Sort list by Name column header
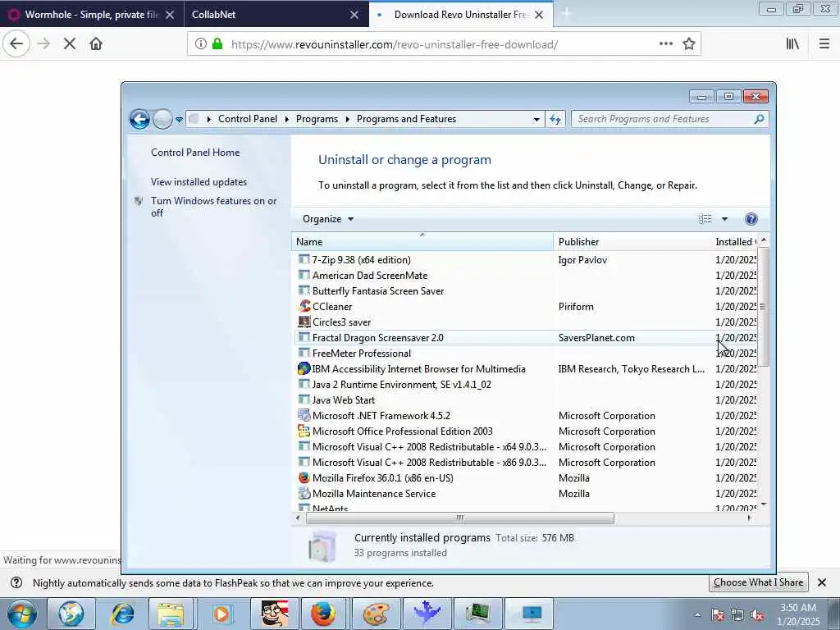This screenshot has height=630, width=840. tap(422, 242)
